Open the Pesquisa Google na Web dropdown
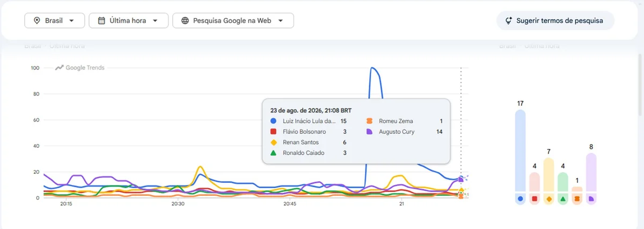 click(233, 20)
